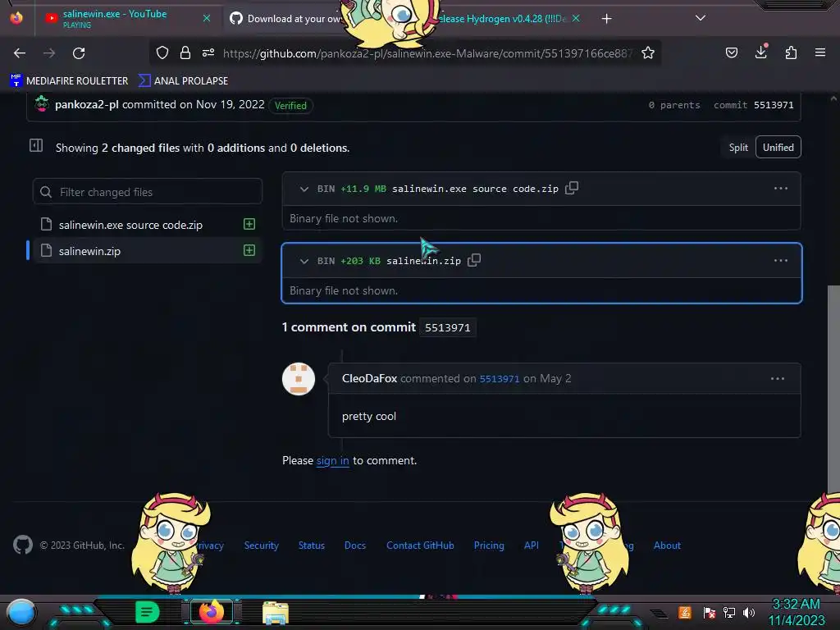Viewport: 840px width, 630px height.
Task: Open the Status footer link
Action: [x=311, y=546]
